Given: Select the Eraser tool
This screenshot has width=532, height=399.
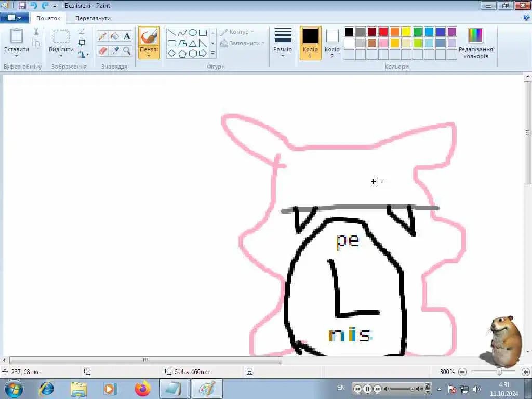Looking at the screenshot, I should 102,51.
